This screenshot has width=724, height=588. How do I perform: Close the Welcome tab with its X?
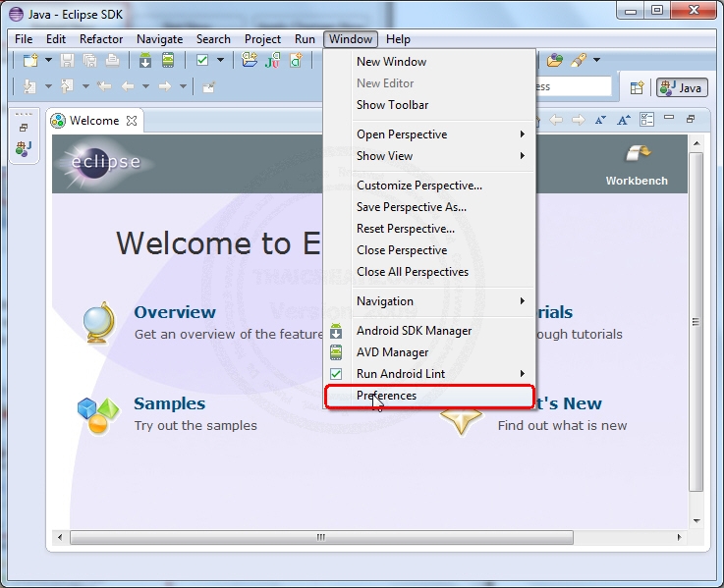coord(132,121)
